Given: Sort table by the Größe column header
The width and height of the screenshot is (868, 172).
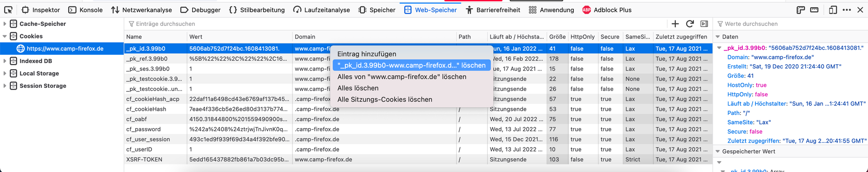Looking at the screenshot, I should [x=557, y=37].
